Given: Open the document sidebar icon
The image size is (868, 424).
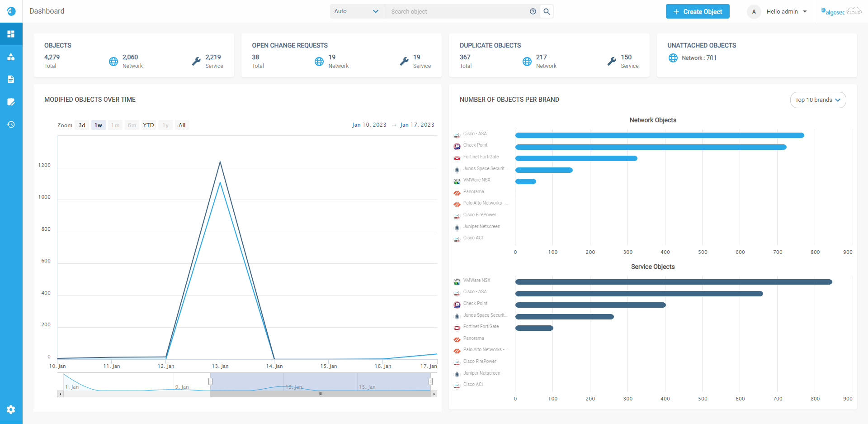Looking at the screenshot, I should point(11,79).
